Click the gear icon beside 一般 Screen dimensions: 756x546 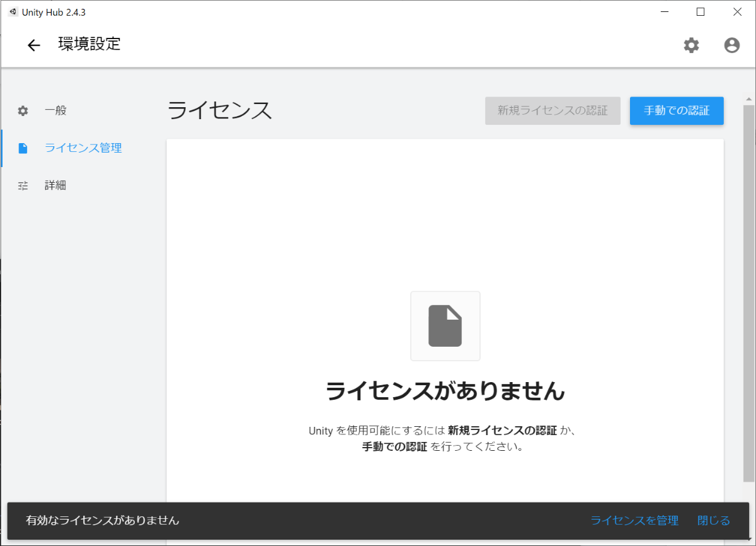pos(23,111)
